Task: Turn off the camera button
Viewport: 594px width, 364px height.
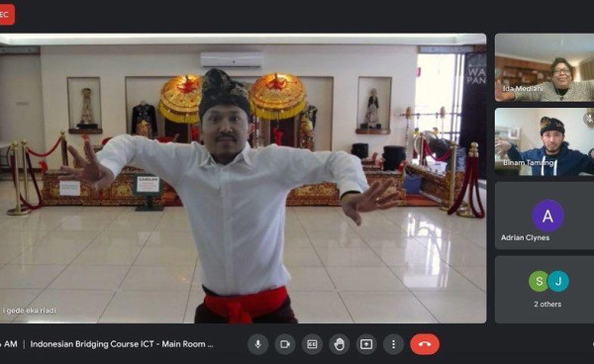Action: tap(285, 344)
